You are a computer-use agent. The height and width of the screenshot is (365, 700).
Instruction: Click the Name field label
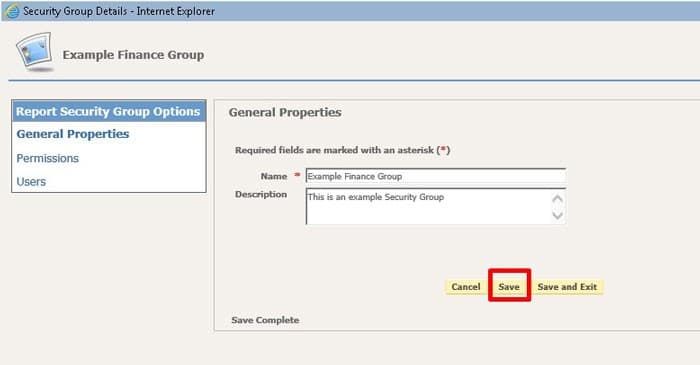click(x=274, y=176)
